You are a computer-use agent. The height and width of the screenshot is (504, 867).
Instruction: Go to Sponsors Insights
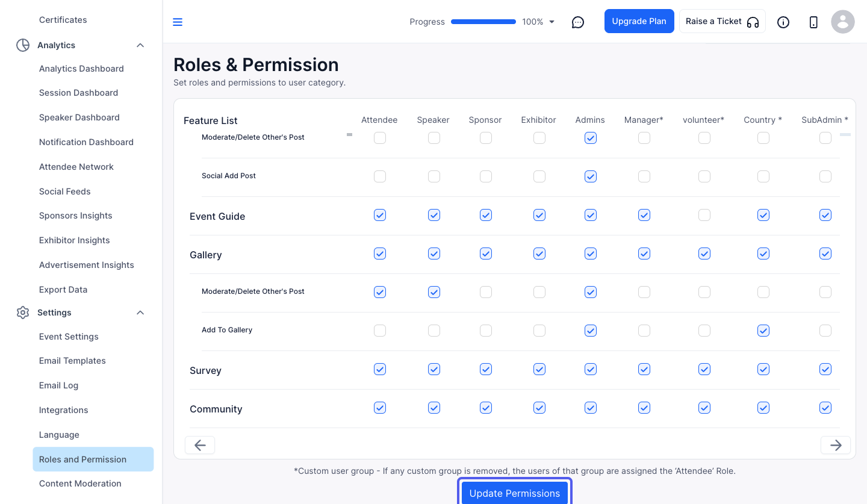[76, 216]
